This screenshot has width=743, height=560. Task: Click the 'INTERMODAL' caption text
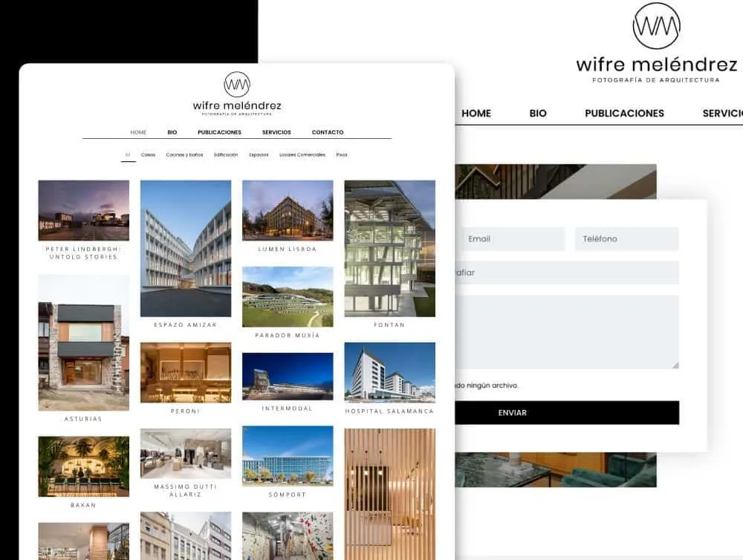click(x=288, y=408)
